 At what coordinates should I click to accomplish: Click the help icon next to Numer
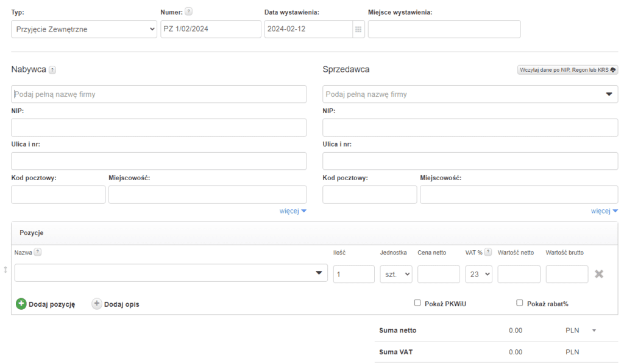click(x=188, y=12)
